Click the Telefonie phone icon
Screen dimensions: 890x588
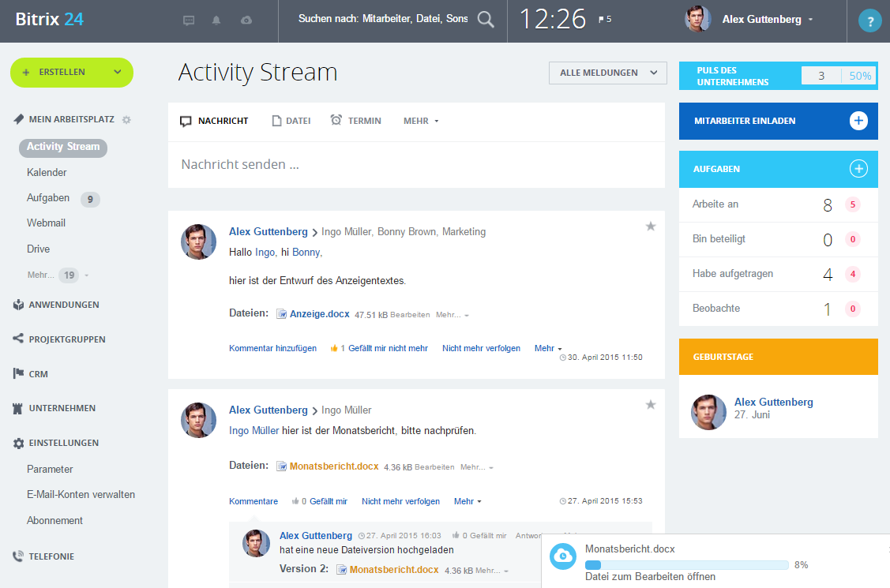click(x=17, y=556)
